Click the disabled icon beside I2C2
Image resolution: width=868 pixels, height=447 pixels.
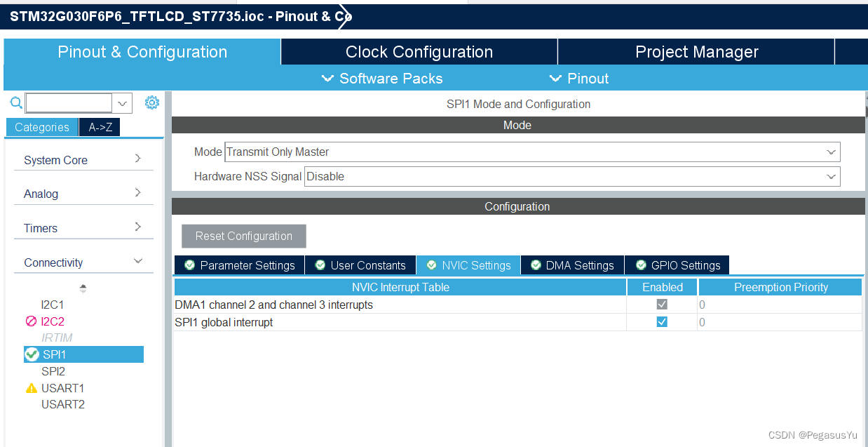tap(32, 321)
